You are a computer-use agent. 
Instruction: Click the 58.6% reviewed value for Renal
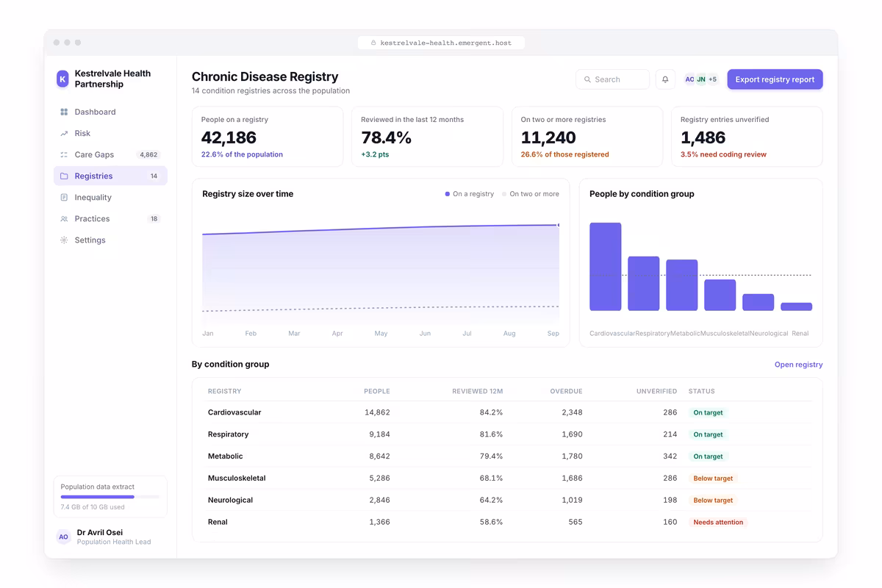[x=491, y=522]
